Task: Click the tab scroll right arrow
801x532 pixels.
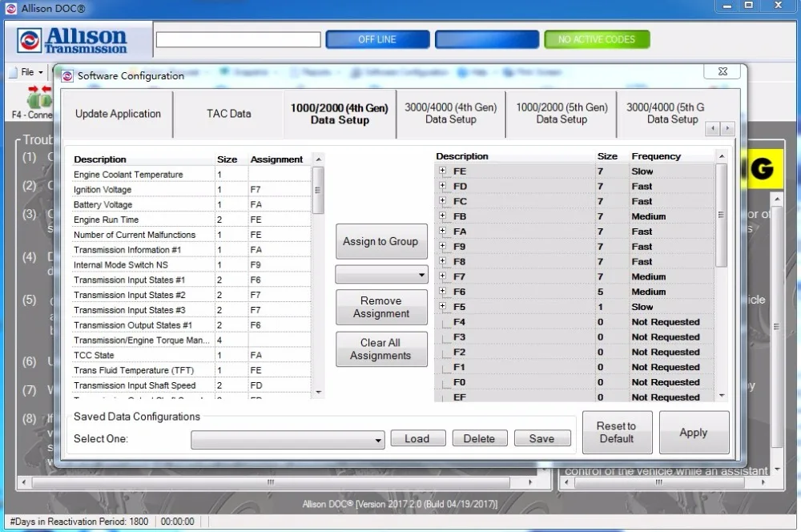Action: pos(728,128)
